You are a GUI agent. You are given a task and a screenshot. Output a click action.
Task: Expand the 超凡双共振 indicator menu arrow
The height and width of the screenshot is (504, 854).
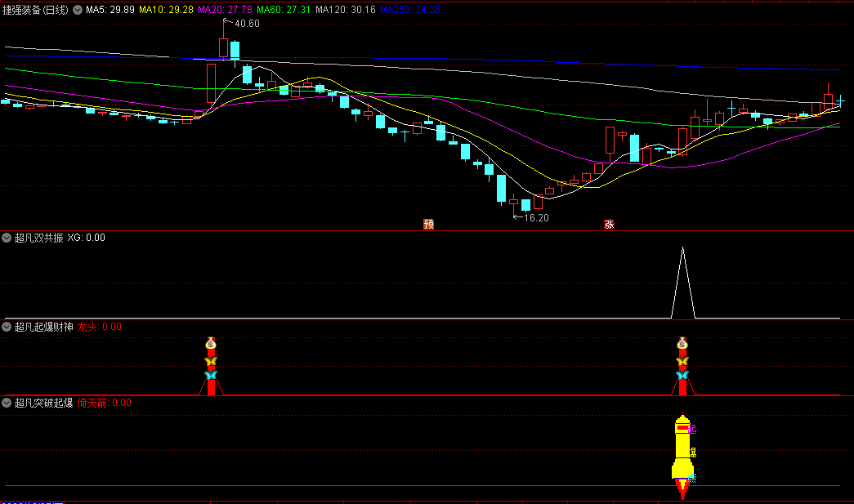7,238
